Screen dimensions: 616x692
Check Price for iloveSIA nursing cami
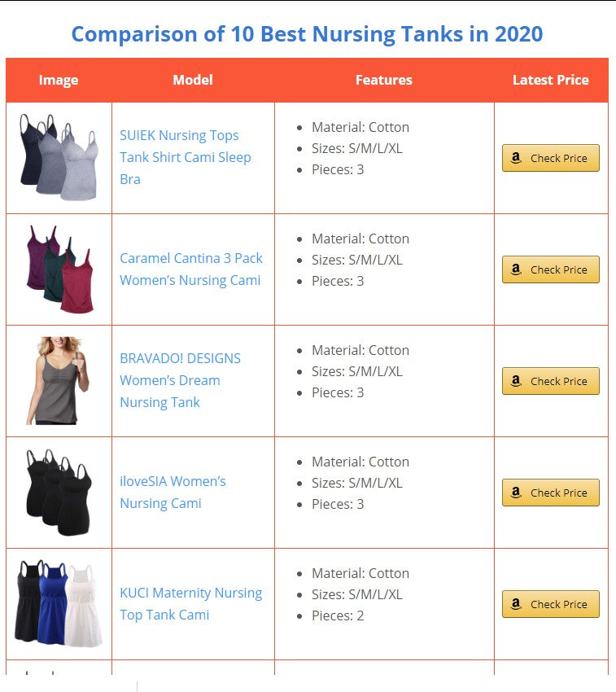[x=551, y=493]
